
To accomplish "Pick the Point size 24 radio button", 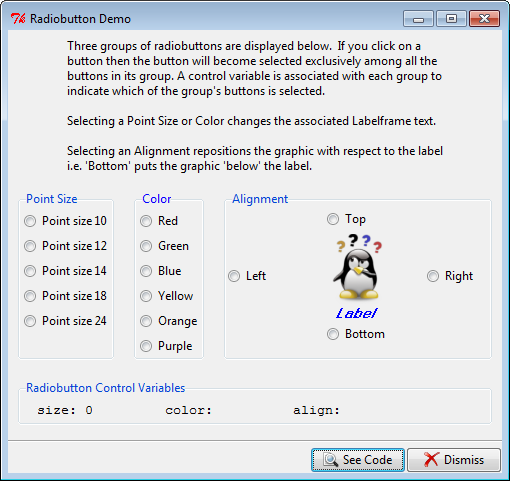I will (x=65, y=321).
